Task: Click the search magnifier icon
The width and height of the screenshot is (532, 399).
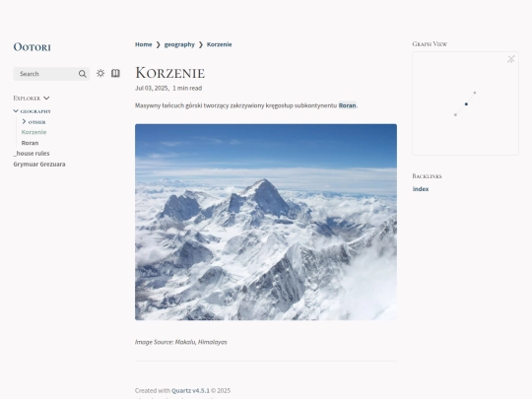Action: pos(82,74)
